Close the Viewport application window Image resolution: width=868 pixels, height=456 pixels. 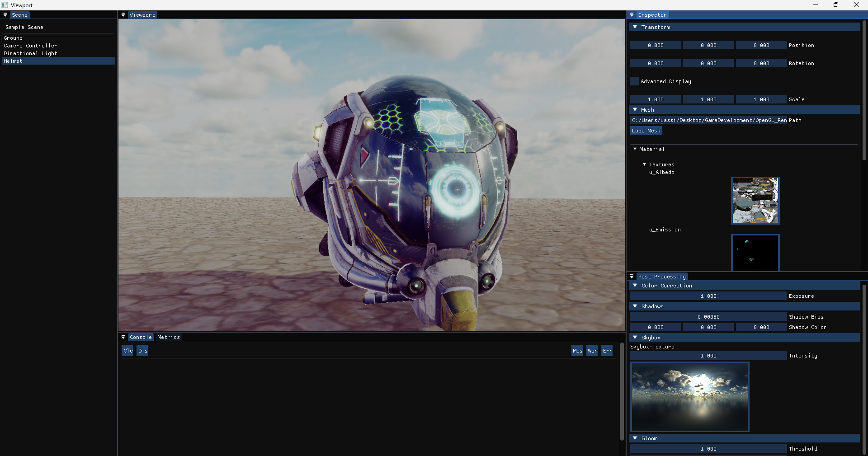coord(857,5)
